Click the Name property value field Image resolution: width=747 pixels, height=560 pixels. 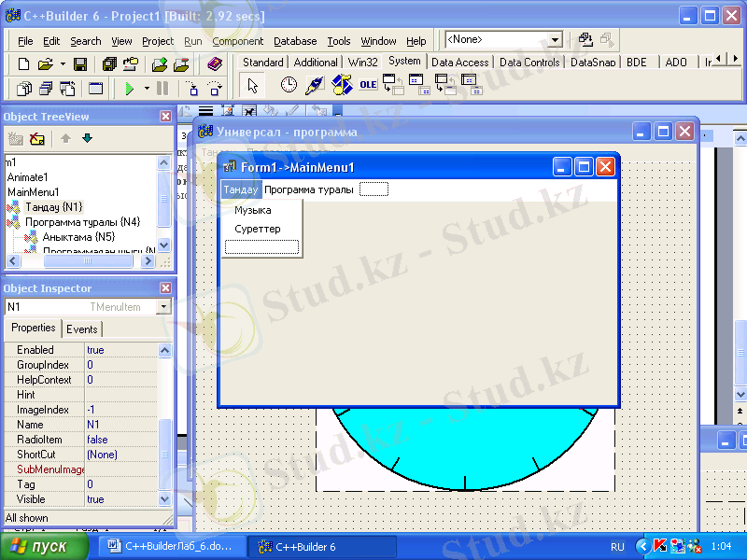coord(120,425)
